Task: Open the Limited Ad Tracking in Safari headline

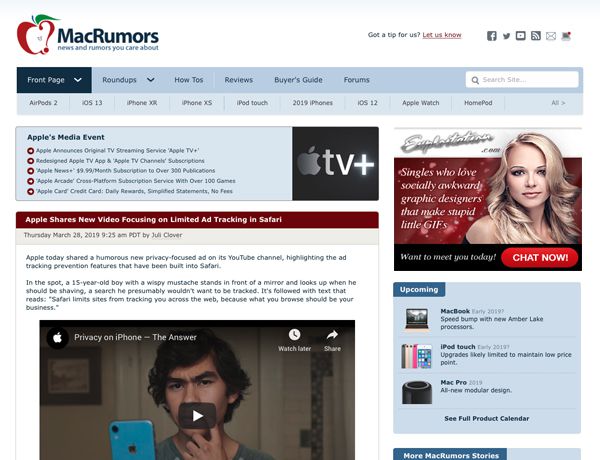Action: coord(153,220)
